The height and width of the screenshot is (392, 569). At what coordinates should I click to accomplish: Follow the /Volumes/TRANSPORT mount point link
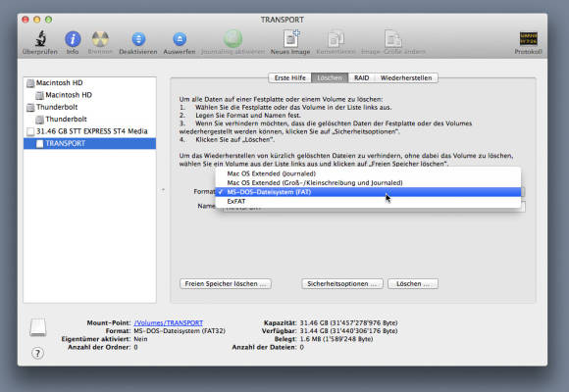point(169,322)
